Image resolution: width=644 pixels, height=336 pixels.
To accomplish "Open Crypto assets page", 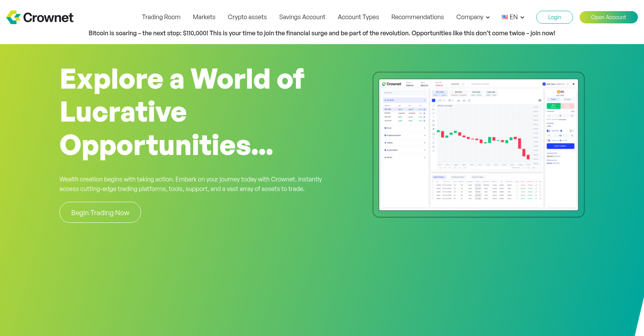I will 247,17.
